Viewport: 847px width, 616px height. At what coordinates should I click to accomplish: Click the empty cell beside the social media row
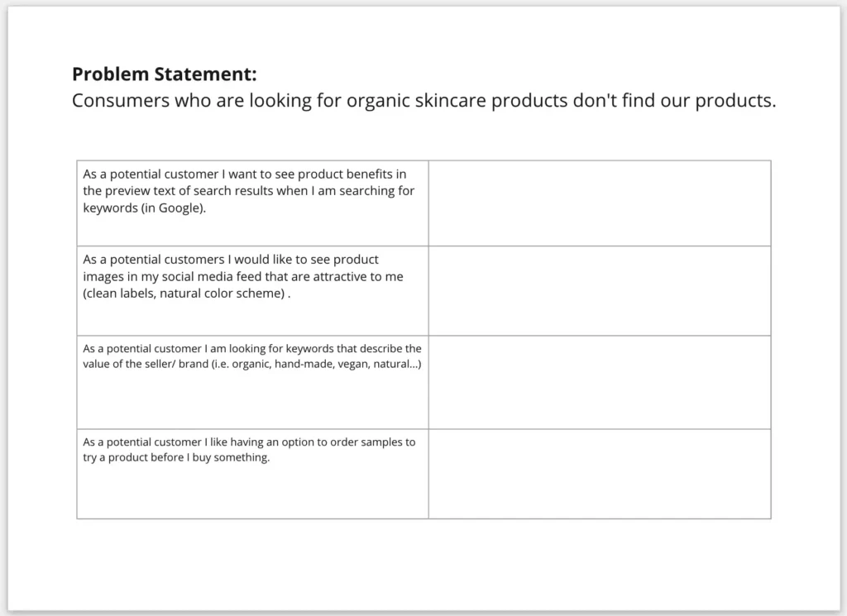(600, 290)
